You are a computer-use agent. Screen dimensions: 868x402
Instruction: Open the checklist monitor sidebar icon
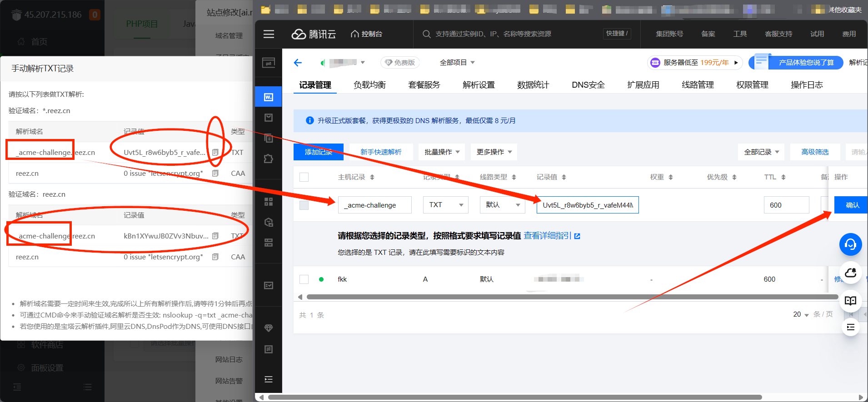click(x=269, y=285)
